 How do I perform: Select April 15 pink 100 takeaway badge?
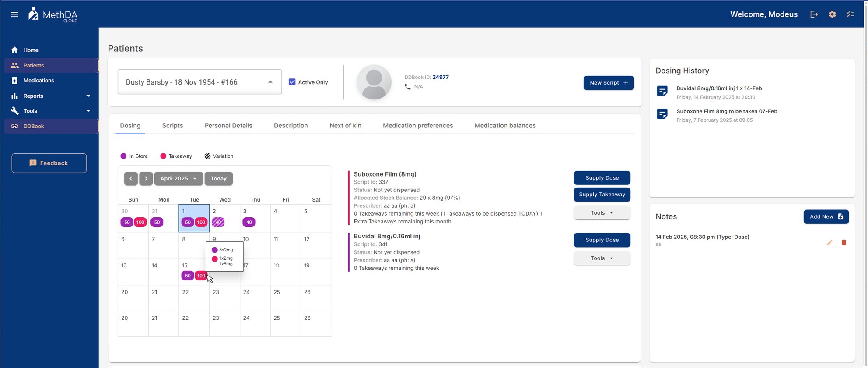pyautogui.click(x=200, y=276)
